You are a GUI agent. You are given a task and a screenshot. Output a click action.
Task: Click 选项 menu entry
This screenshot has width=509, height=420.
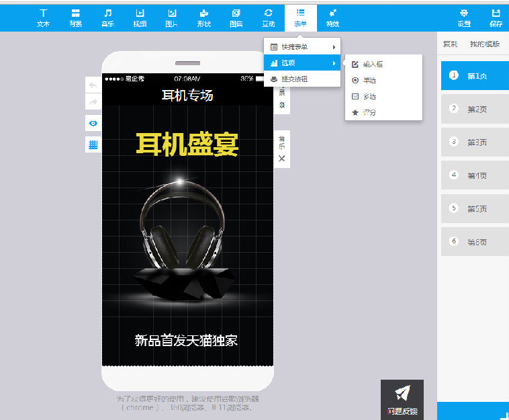coord(302,63)
